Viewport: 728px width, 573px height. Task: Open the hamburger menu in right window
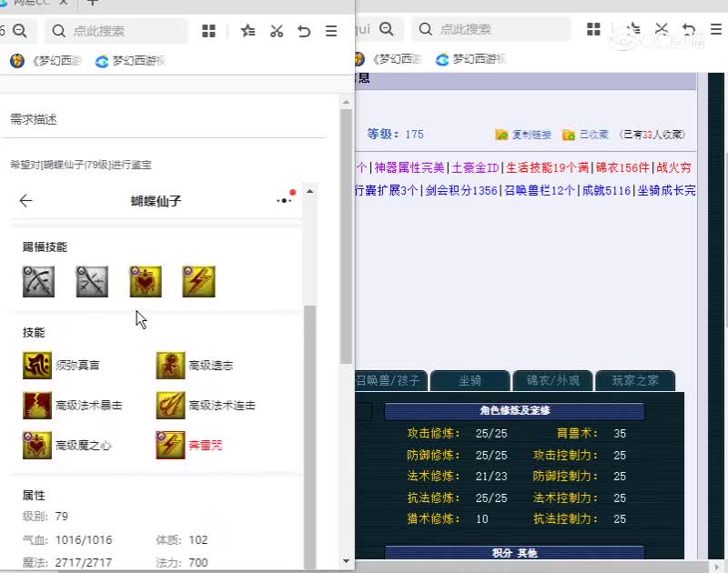point(716,29)
